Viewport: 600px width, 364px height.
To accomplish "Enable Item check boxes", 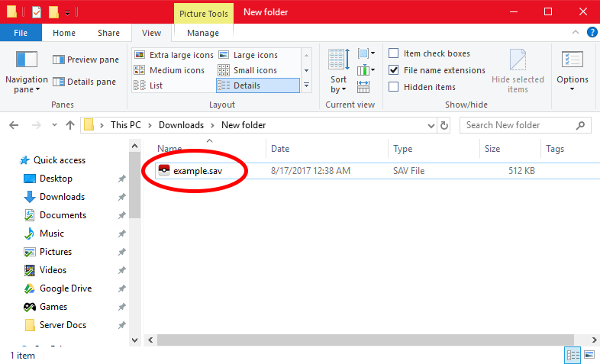I will (394, 53).
